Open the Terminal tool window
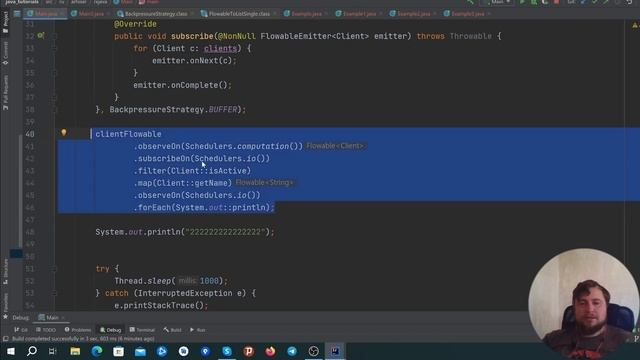640x360 pixels. (142, 330)
